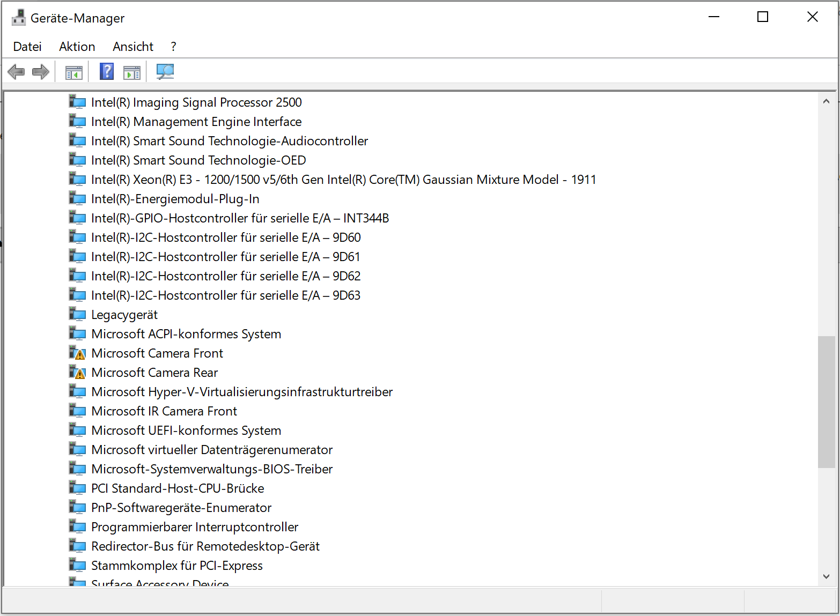Click the Forward arrow toolbar icon
840x616 pixels.
point(41,71)
